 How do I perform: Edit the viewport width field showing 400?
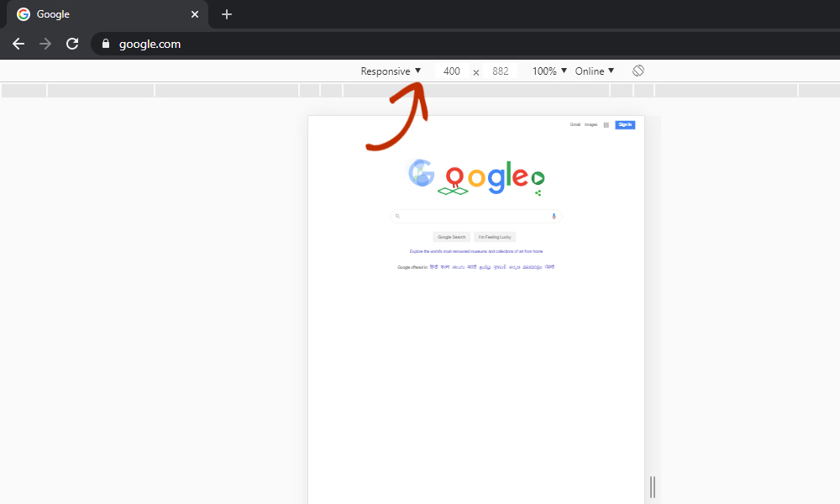point(452,71)
